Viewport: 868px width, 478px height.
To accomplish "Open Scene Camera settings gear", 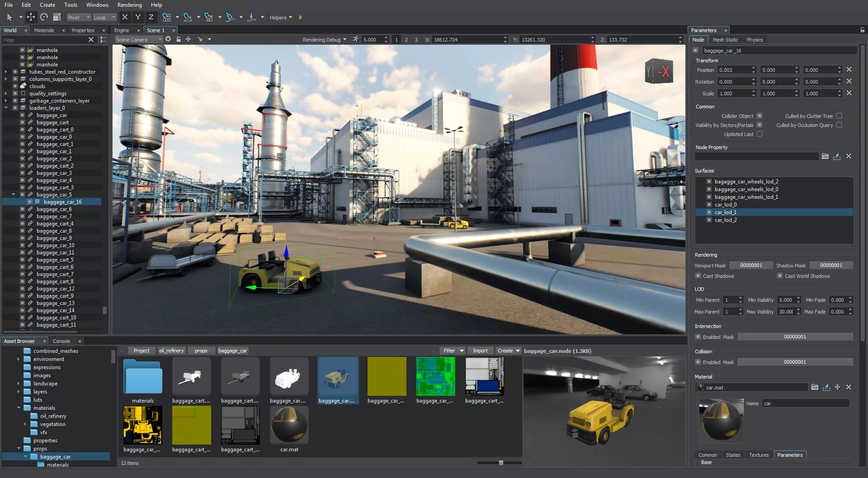I will point(168,39).
